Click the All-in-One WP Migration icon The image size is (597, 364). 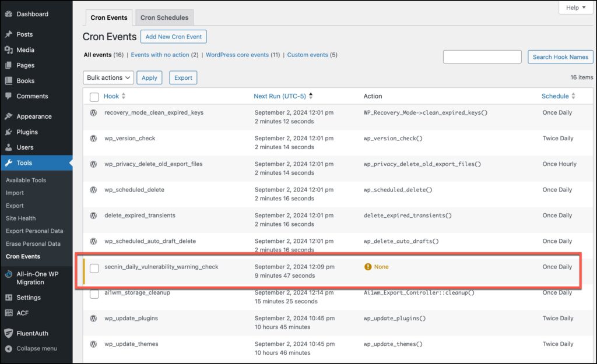9,274
